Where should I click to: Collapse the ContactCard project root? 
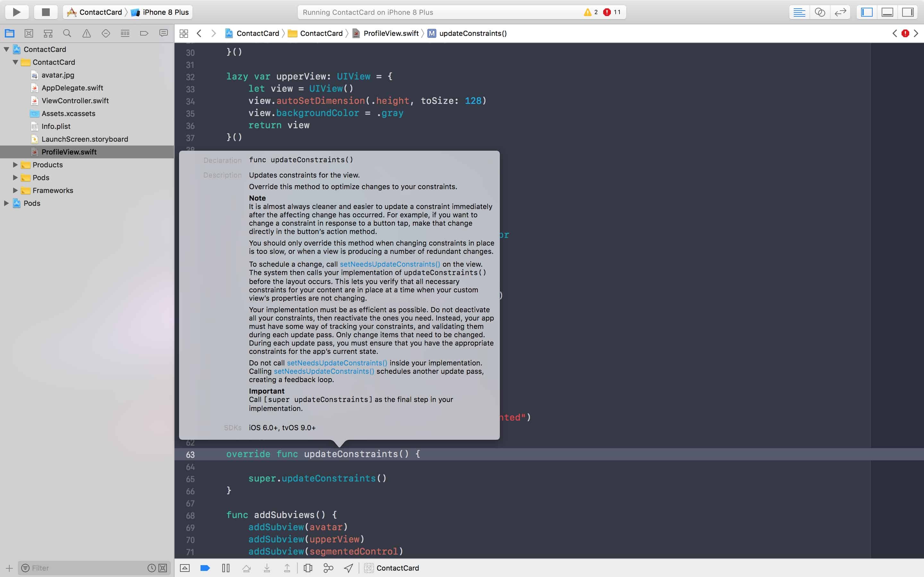(6, 49)
